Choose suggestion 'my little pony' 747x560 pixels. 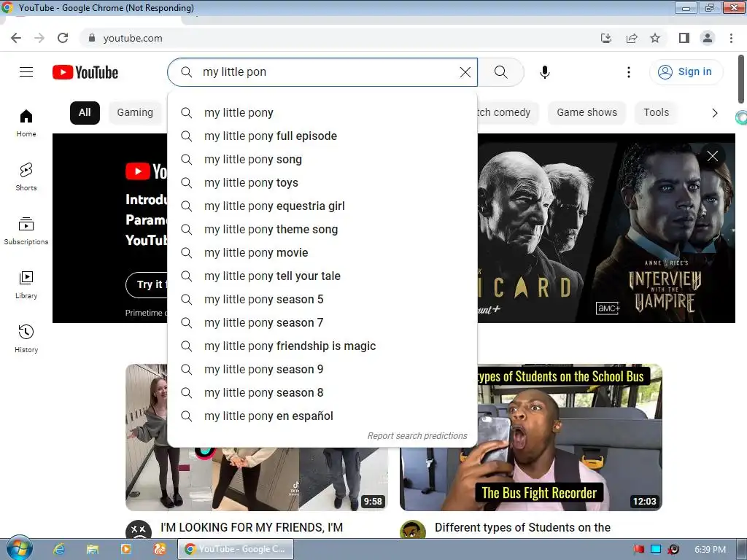coord(322,113)
